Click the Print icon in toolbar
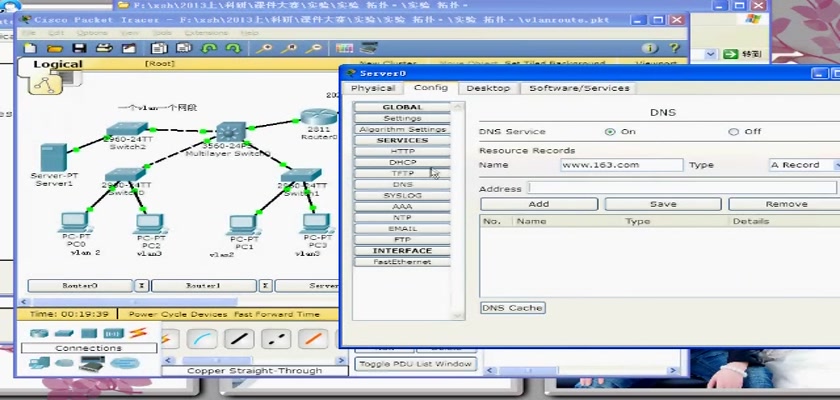 click(104, 48)
